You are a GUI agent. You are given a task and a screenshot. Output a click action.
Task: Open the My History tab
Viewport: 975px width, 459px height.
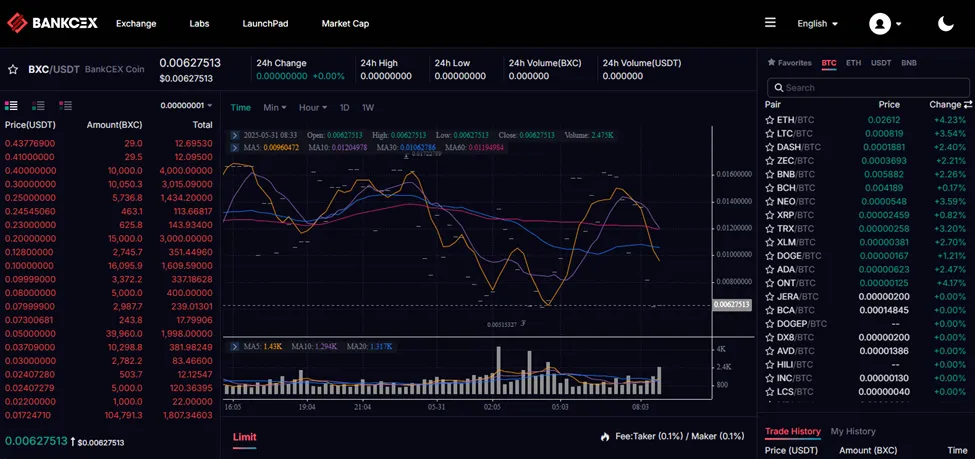[x=853, y=432]
